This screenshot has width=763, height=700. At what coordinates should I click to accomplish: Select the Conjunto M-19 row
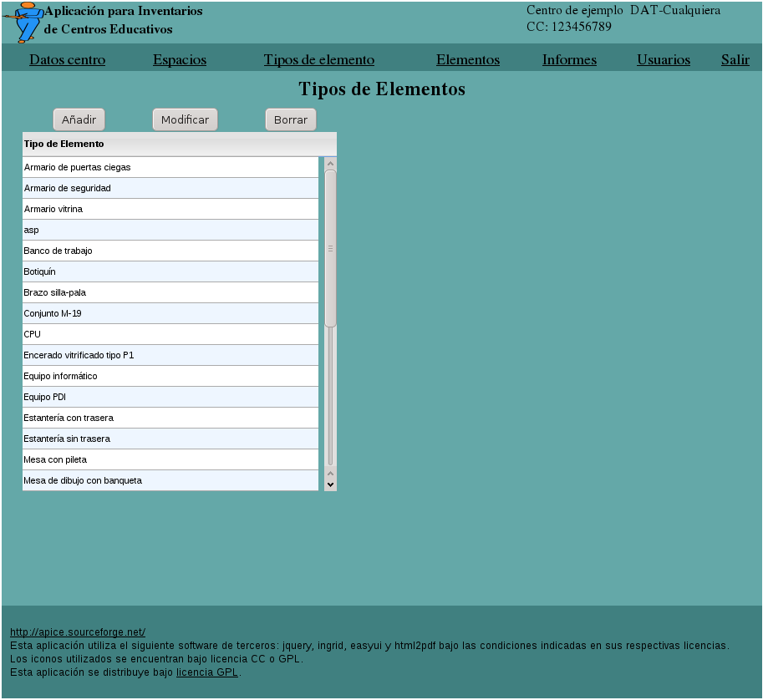170,314
